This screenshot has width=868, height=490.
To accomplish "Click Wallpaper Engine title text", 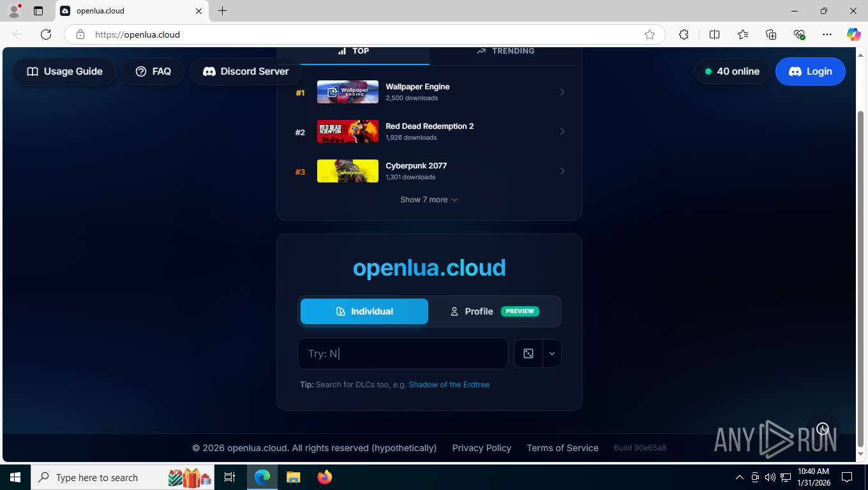I will click(x=417, y=87).
